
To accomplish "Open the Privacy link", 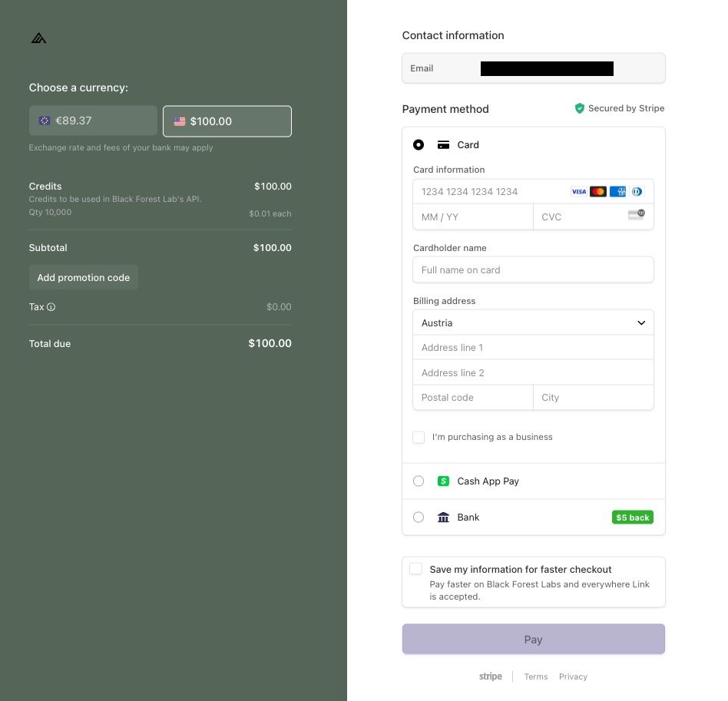I will pyautogui.click(x=573, y=676).
